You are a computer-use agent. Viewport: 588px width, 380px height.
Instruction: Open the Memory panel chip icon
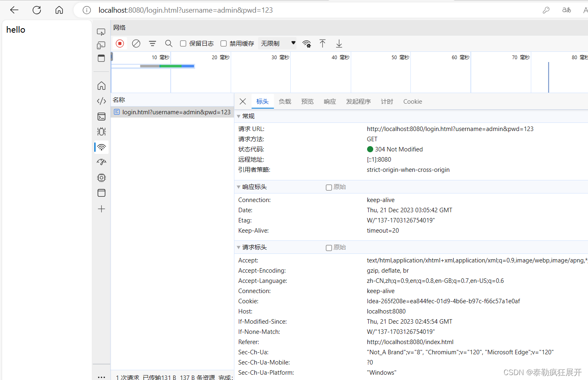[101, 178]
